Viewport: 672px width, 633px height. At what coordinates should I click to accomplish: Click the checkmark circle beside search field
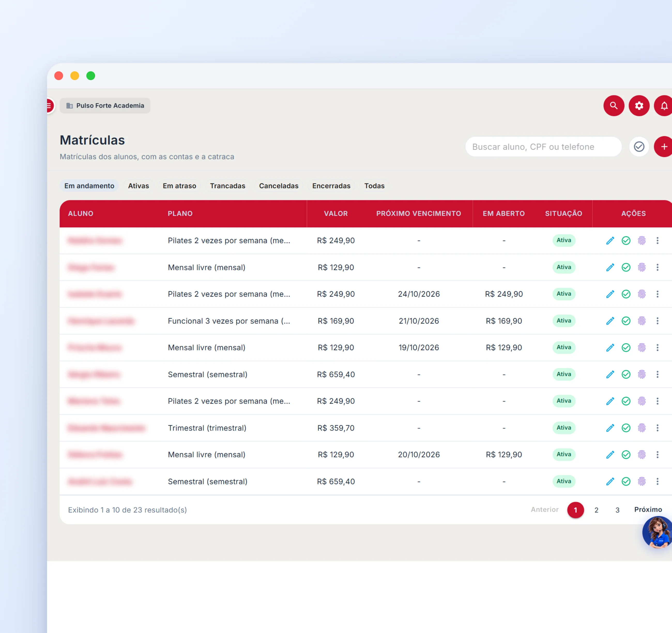[x=639, y=147]
